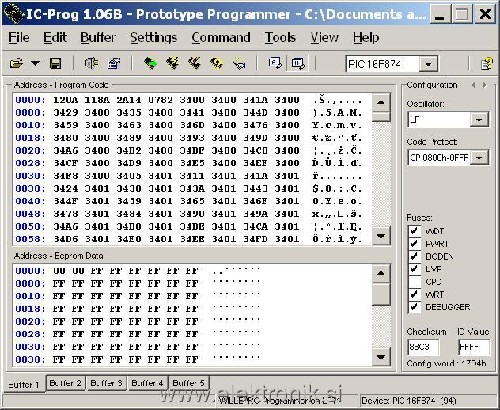Click the Open File folder icon
500x410 pixels.
pos(16,63)
